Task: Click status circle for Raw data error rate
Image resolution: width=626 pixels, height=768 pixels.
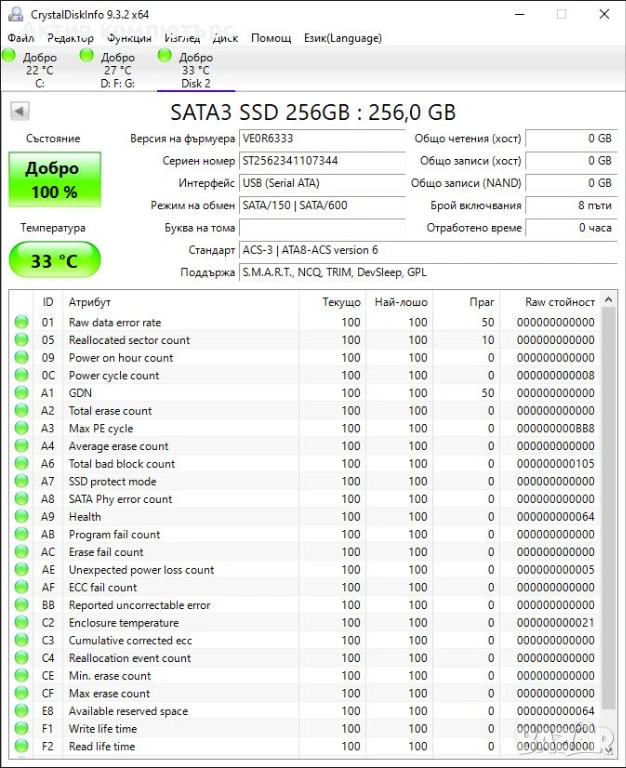Action: 21,323
